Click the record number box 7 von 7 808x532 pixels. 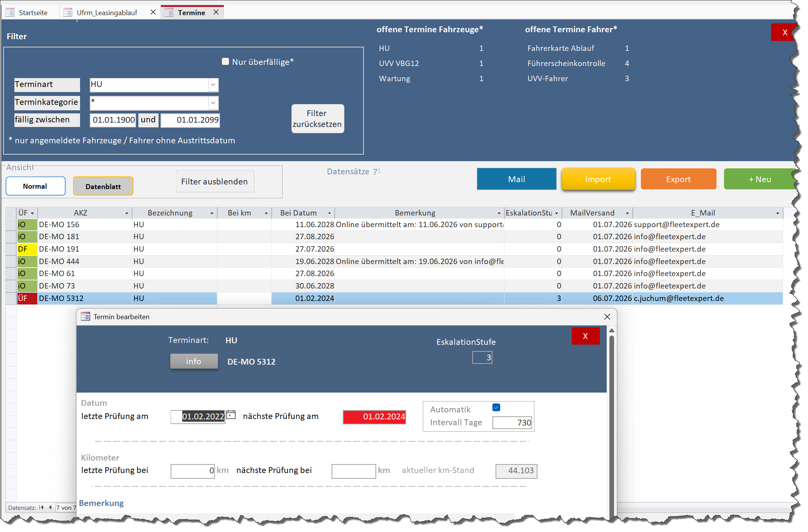[x=66, y=508]
